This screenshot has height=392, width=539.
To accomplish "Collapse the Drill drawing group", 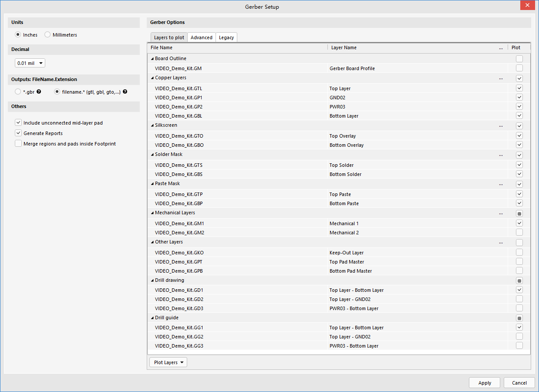I will [x=152, y=280].
